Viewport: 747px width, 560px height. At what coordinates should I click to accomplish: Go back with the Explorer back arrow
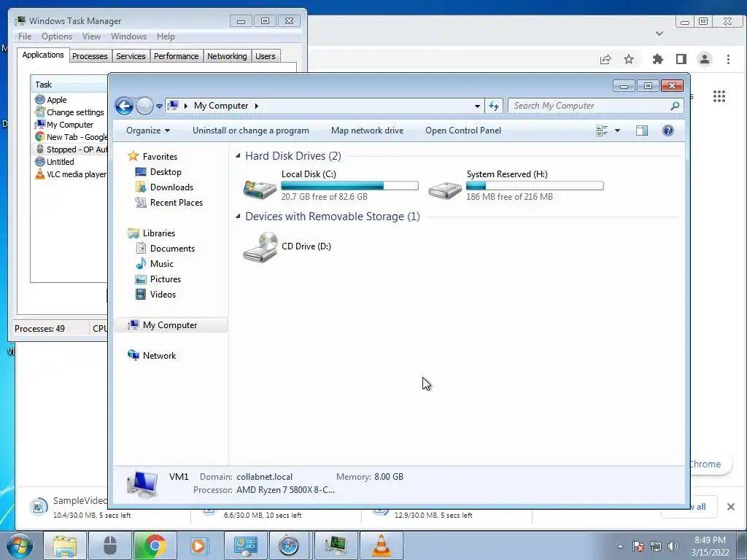[x=124, y=106]
